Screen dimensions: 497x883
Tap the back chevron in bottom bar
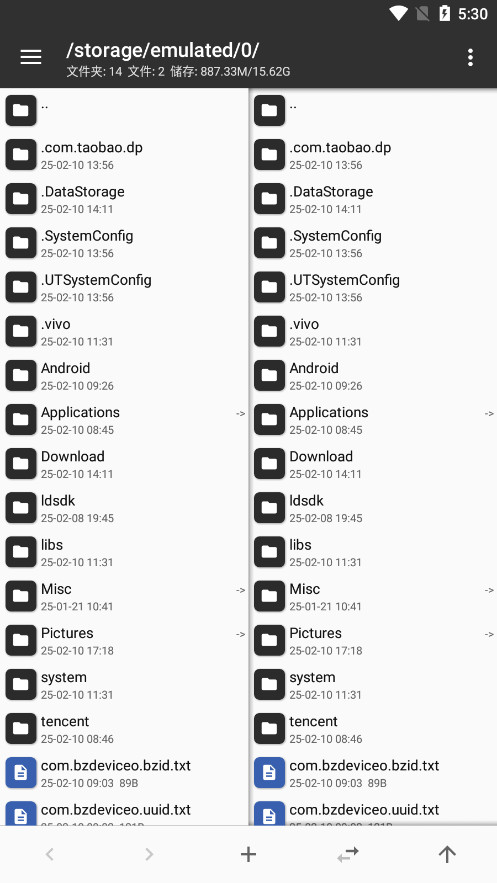point(50,854)
